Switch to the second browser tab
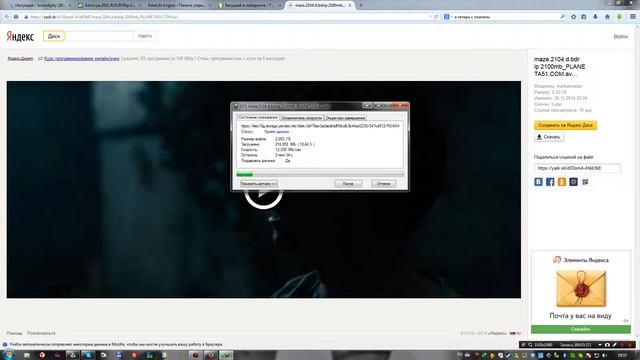The image size is (640, 360). (x=108, y=5)
